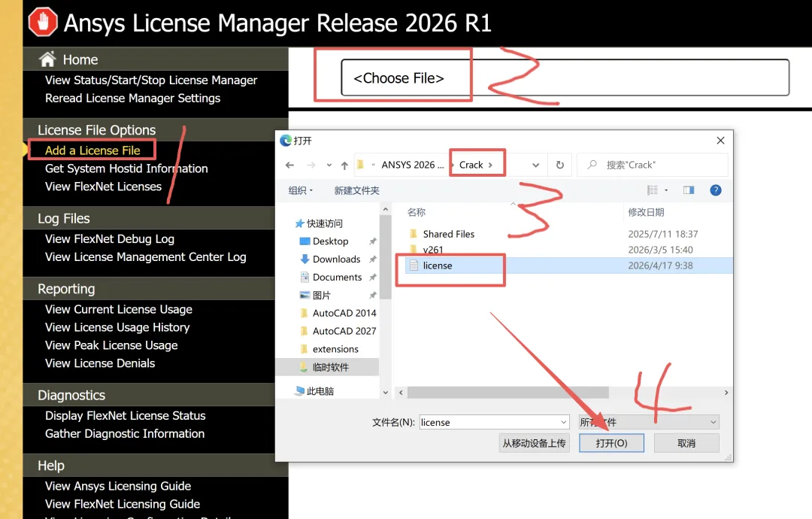Image resolution: width=812 pixels, height=519 pixels.
Task: Click the license file document icon
Action: (414, 266)
